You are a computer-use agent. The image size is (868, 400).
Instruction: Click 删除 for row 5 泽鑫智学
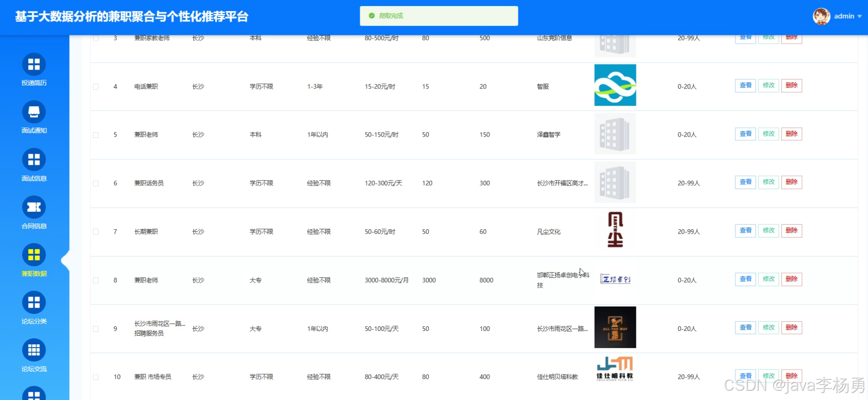pyautogui.click(x=792, y=134)
